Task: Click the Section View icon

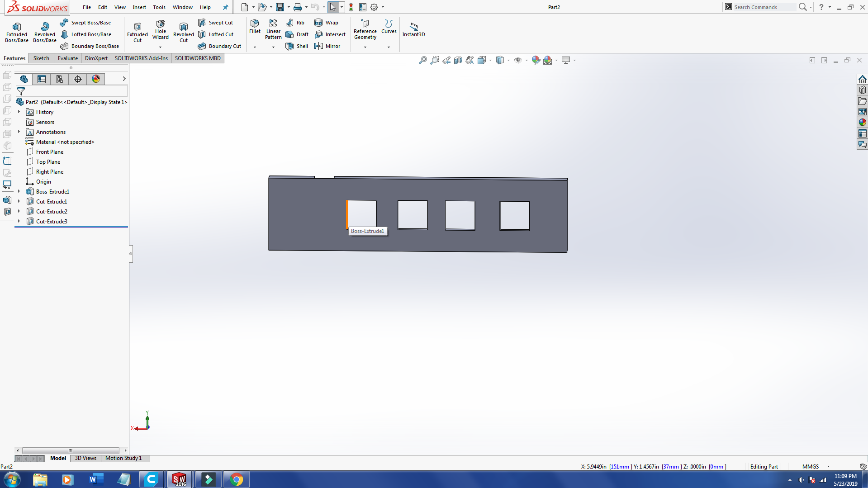Action: [x=458, y=60]
